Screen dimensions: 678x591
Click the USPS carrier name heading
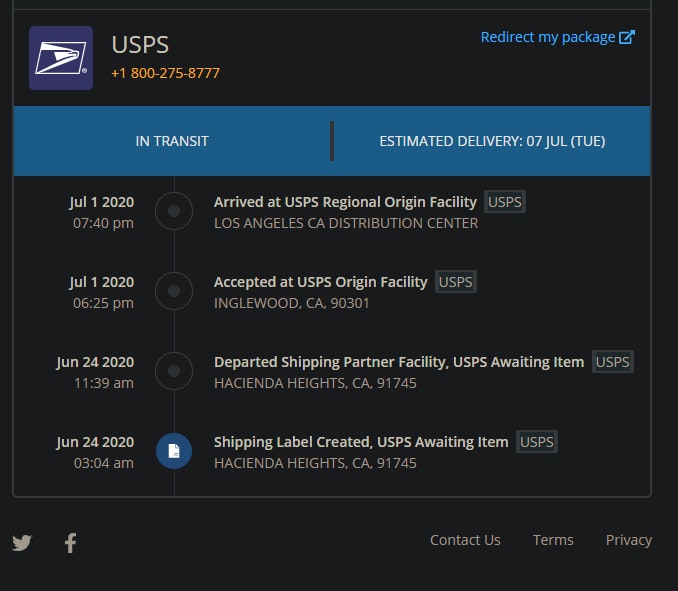tap(140, 45)
